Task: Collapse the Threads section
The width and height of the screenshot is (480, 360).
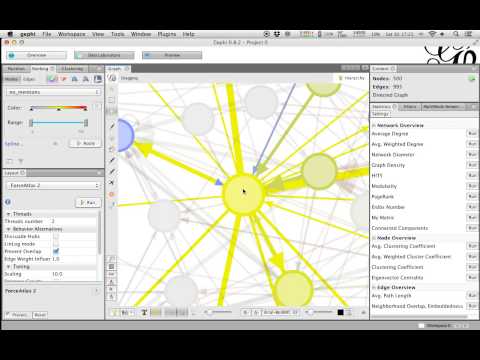Action: pyautogui.click(x=9, y=214)
